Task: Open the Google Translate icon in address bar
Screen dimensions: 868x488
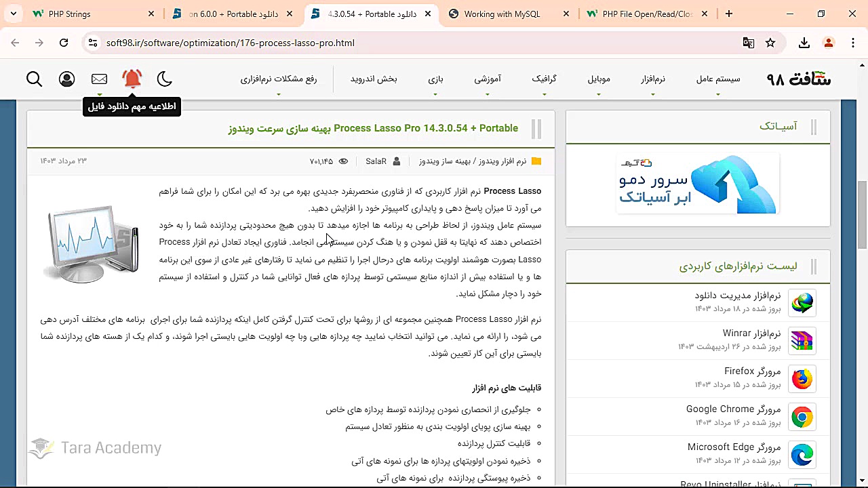Action: coord(749,43)
